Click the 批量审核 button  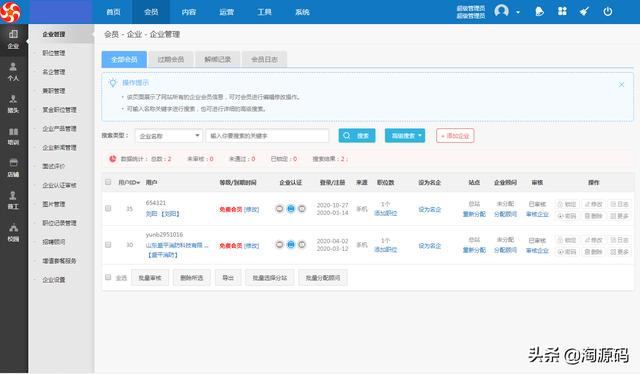(x=150, y=278)
